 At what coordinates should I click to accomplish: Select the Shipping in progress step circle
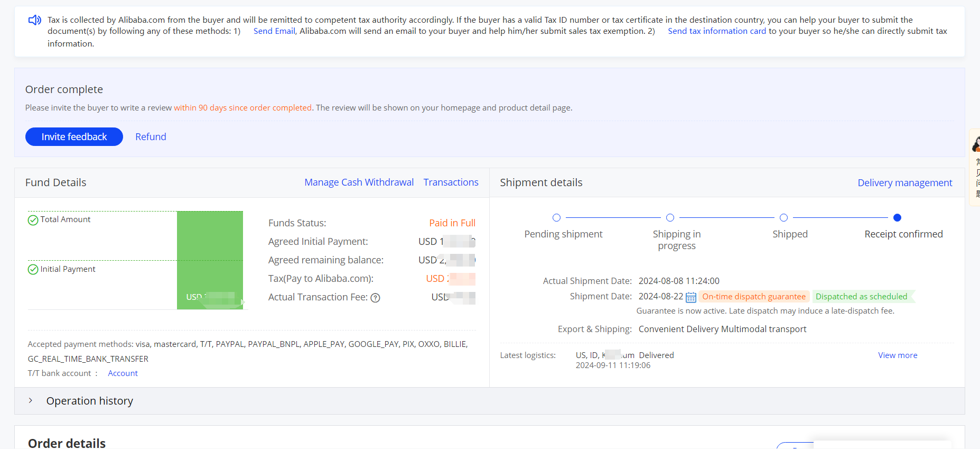tap(670, 217)
